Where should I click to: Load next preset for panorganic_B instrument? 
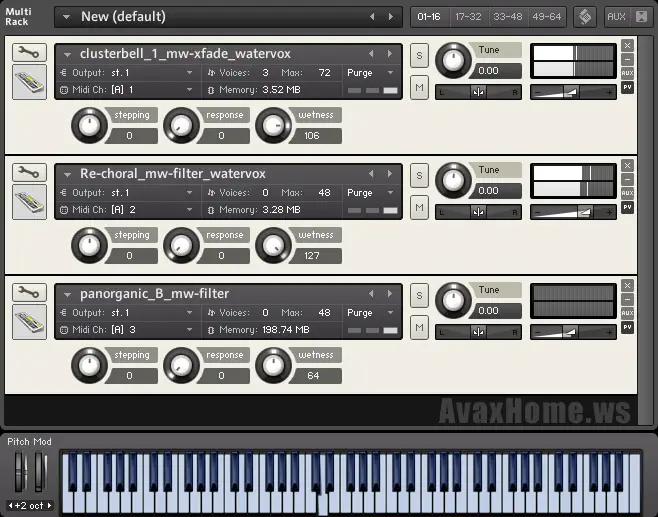click(x=390, y=294)
